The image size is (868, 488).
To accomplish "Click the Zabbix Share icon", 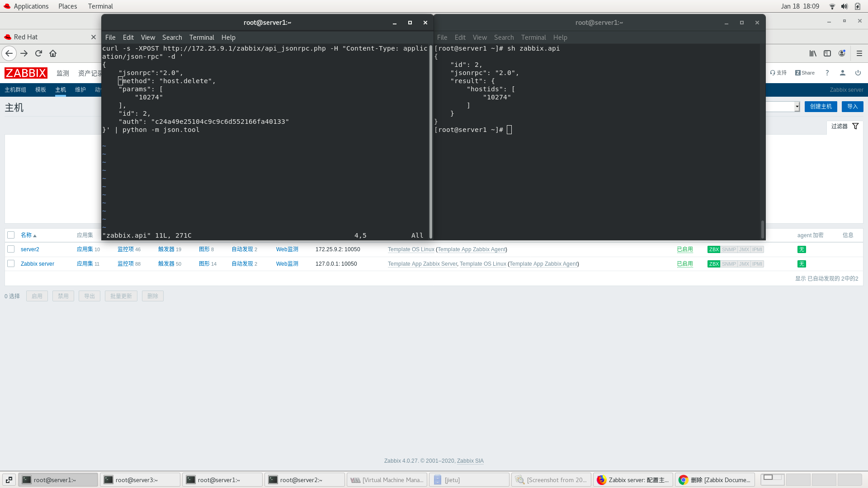I will click(804, 73).
